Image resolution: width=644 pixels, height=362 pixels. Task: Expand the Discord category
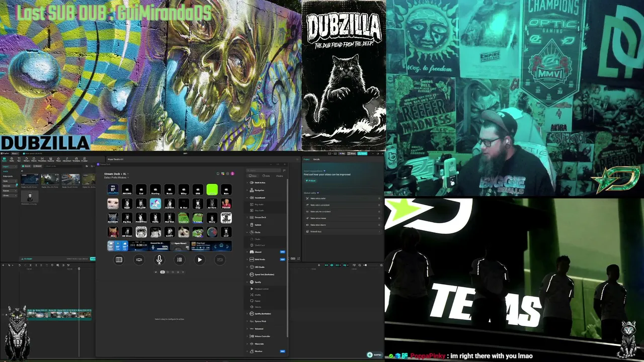click(267, 252)
